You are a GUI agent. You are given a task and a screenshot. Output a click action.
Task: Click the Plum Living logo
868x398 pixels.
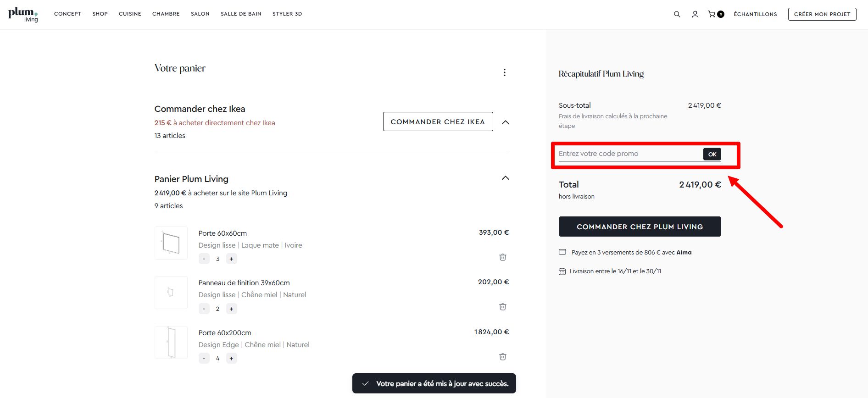click(x=23, y=14)
